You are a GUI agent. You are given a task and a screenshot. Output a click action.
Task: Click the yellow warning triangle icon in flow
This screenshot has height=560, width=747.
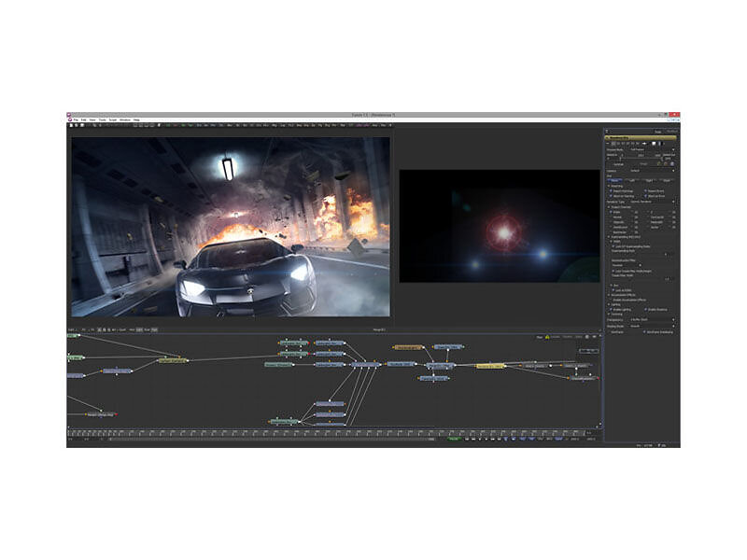pyautogui.click(x=547, y=337)
